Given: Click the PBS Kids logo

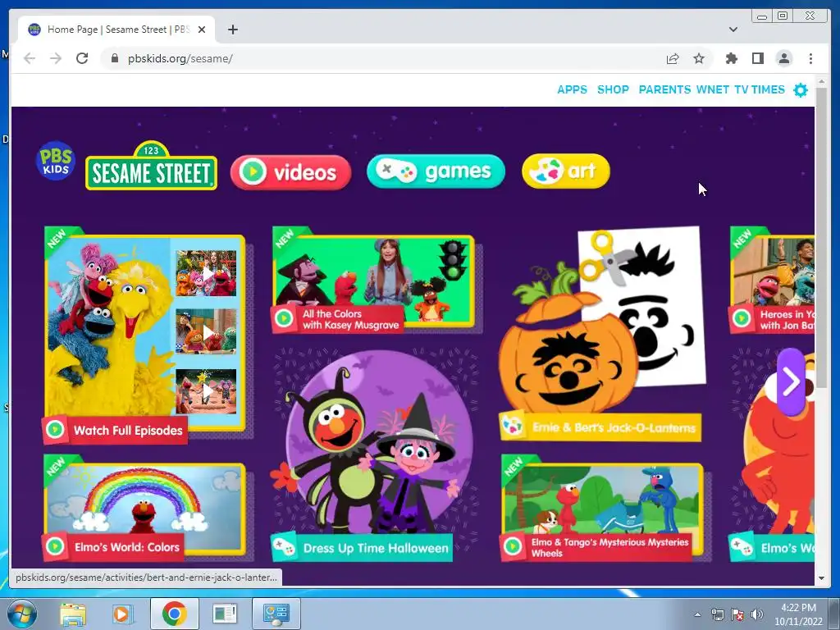Looking at the screenshot, I should [x=56, y=161].
